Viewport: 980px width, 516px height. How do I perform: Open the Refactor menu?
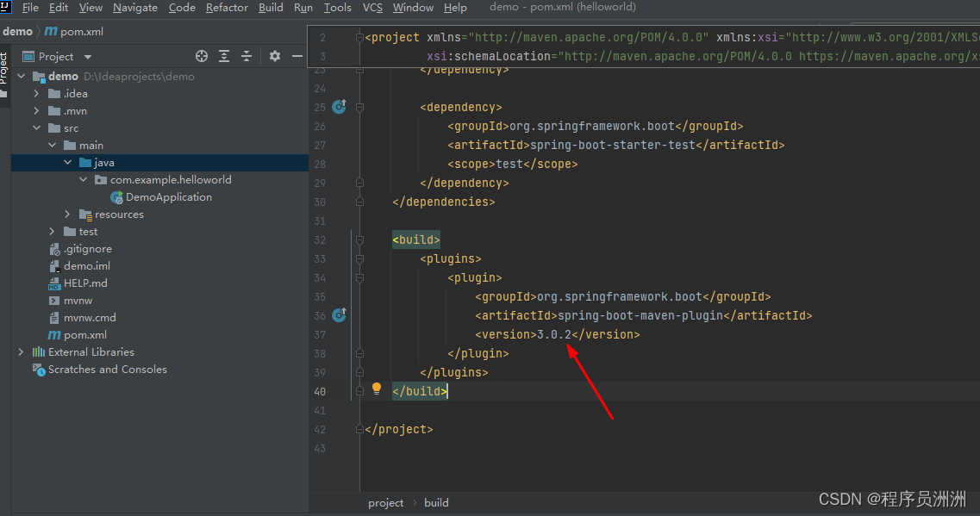[x=227, y=8]
